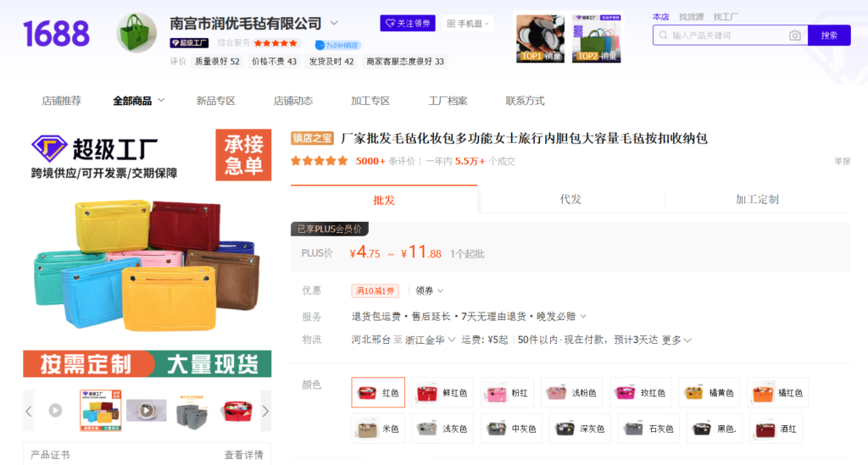Click previous arrow in thumbnail gallery
Image resolution: width=868 pixels, height=465 pixels.
click(x=29, y=411)
